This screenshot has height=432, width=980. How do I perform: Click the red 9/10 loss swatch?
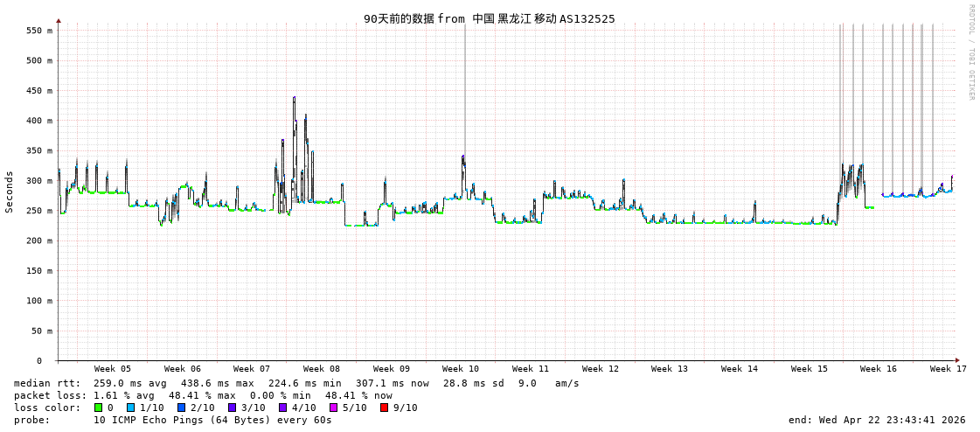(385, 408)
